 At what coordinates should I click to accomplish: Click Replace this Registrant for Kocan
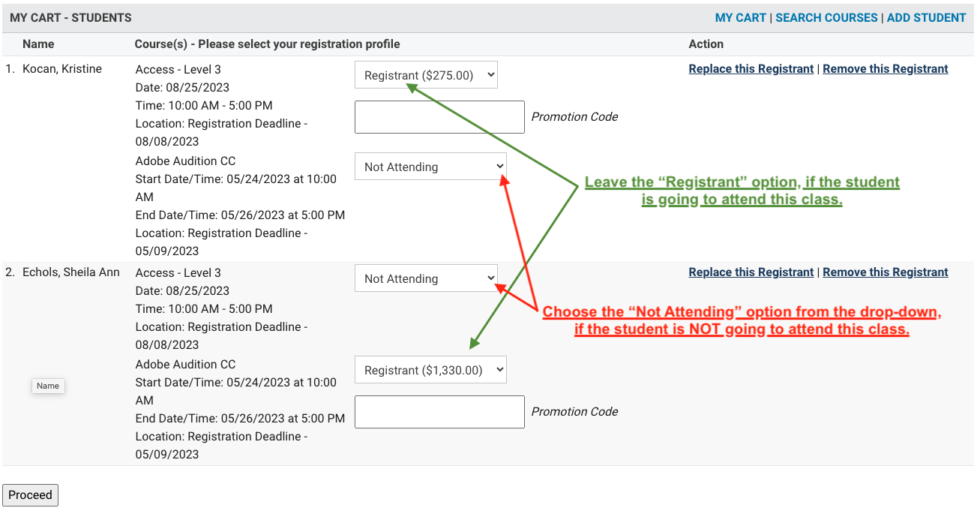tap(751, 68)
